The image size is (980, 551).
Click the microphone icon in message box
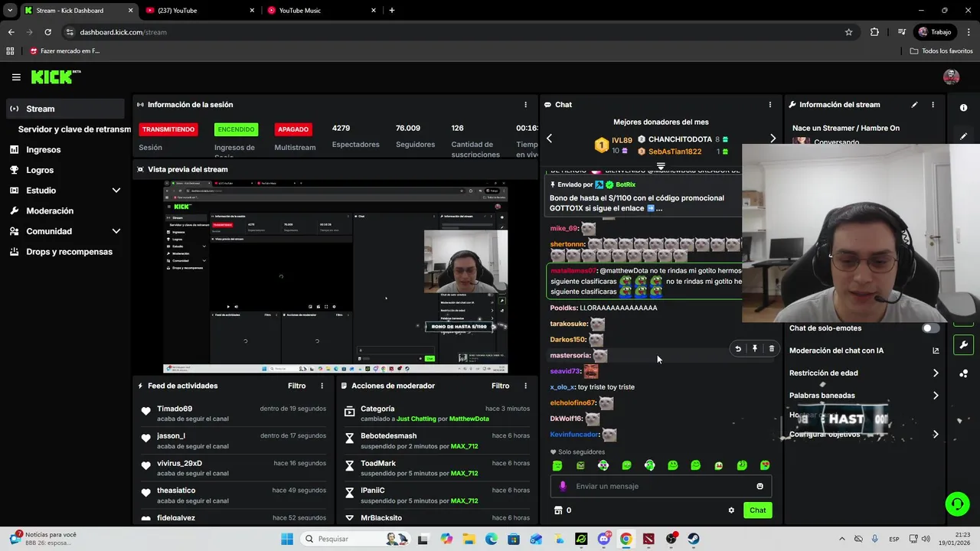[x=563, y=486]
